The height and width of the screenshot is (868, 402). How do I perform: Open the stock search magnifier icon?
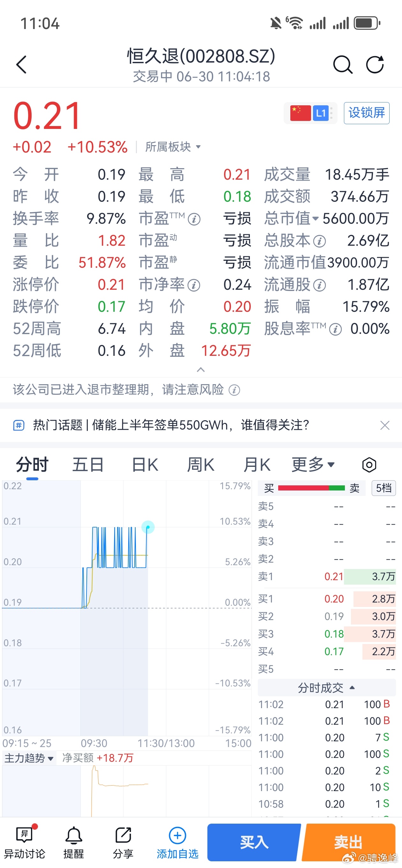[343, 64]
